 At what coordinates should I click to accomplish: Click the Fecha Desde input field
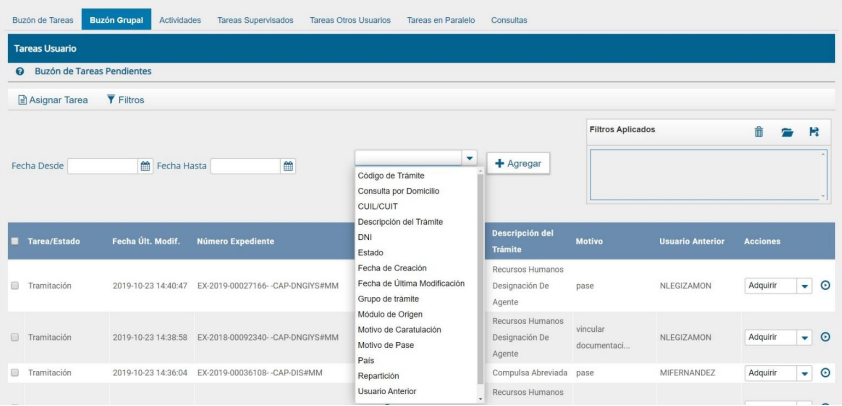coord(102,166)
